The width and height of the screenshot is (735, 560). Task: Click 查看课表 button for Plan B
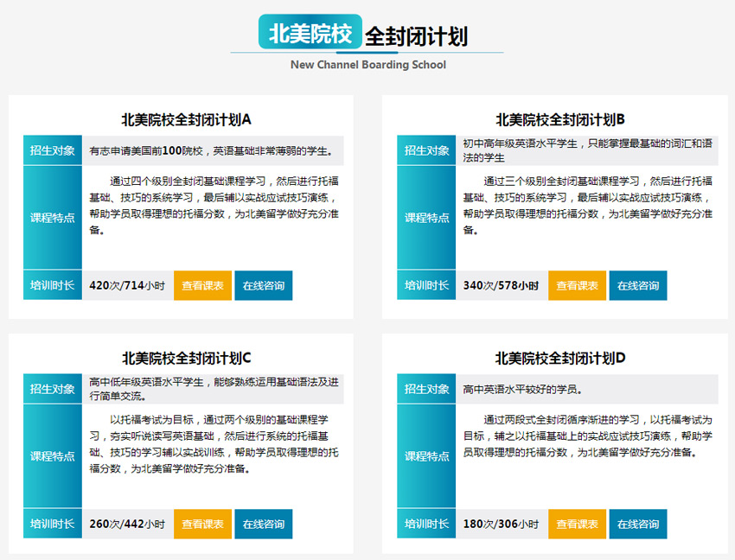pos(576,284)
